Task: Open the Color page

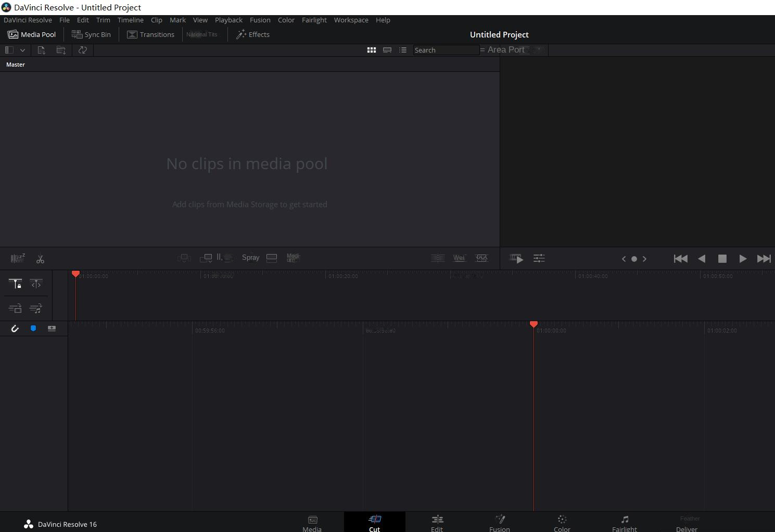Action: coord(562,523)
